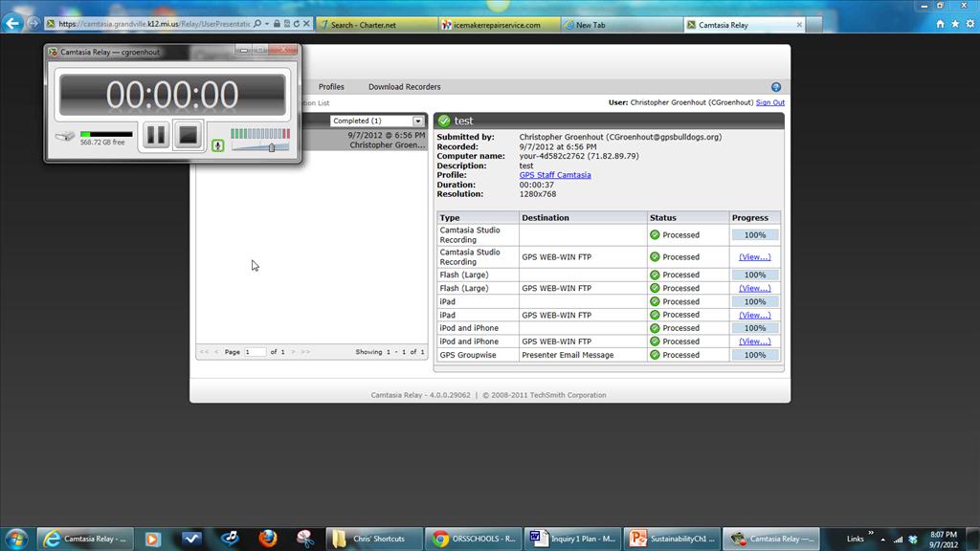Click the compatibility view icon in address bar
The width and height of the screenshot is (980, 551).
[x=287, y=24]
